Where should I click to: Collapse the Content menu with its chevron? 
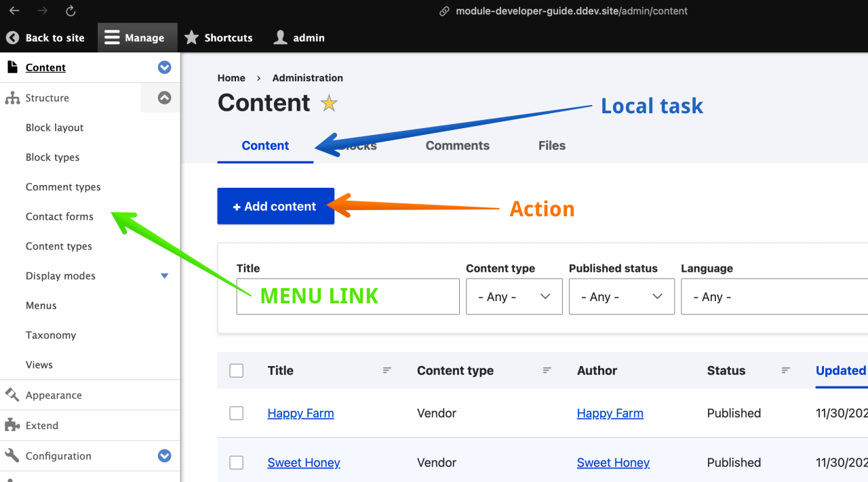(164, 67)
